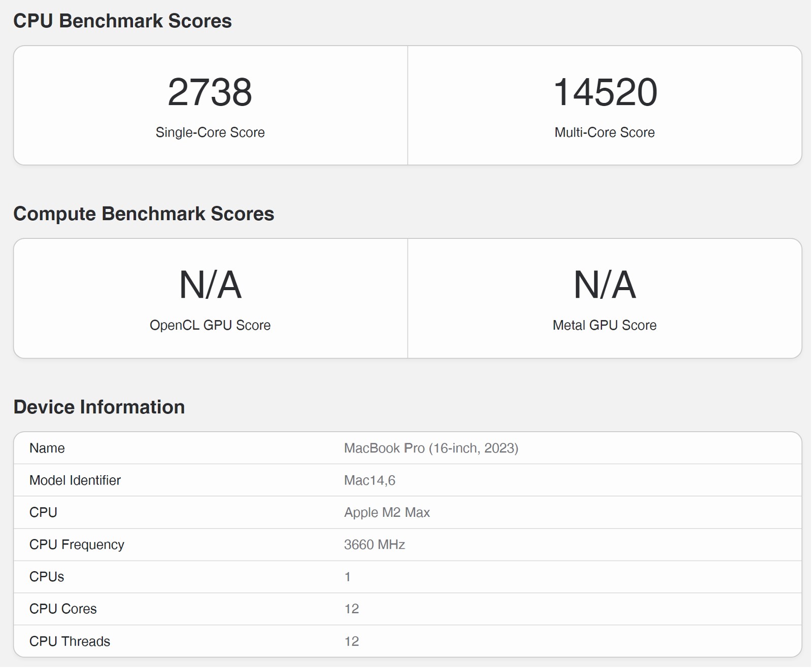Click the "Apple M2 Max" value

tap(387, 512)
